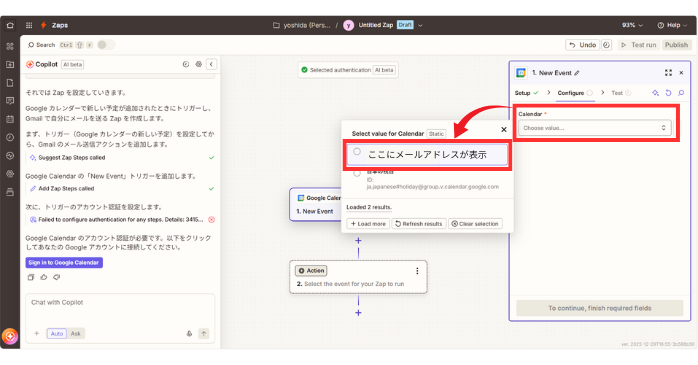This screenshot has width=698, height=365.
Task: Click the microphone icon in chat box
Action: (x=189, y=333)
